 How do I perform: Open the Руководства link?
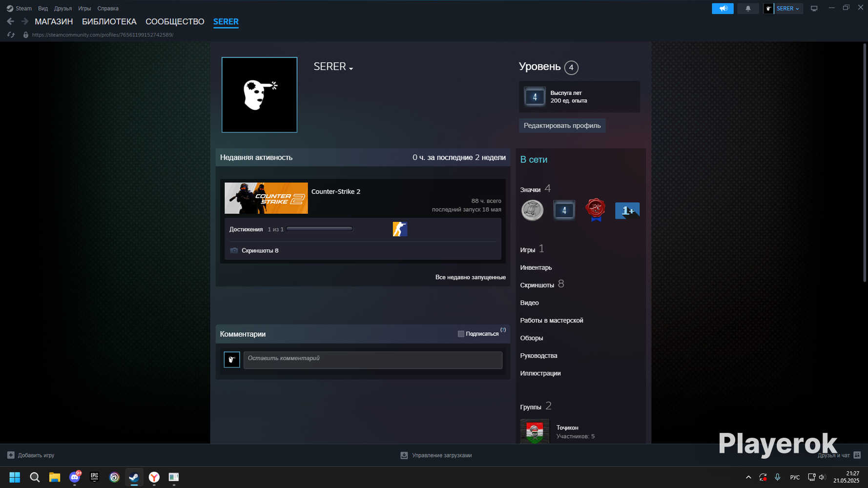point(539,355)
